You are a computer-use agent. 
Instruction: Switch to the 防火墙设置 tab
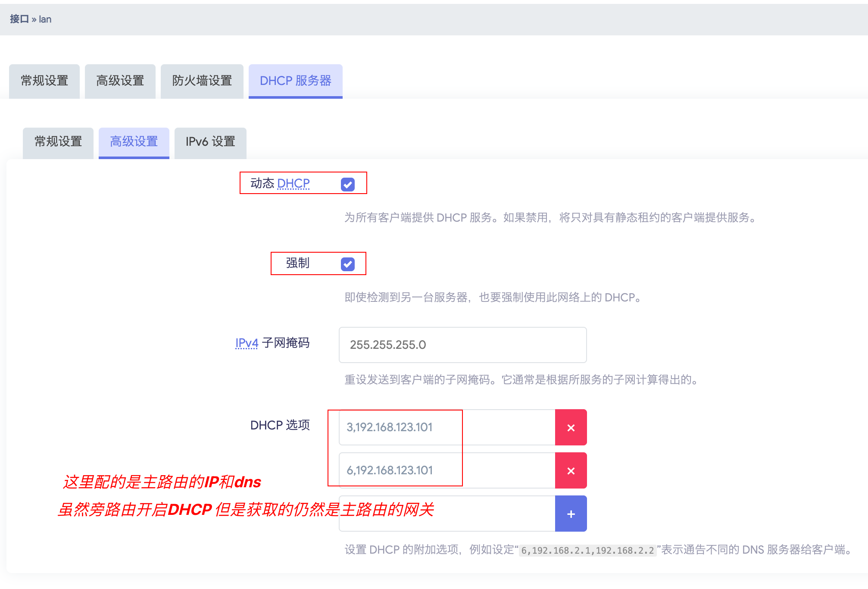point(202,81)
